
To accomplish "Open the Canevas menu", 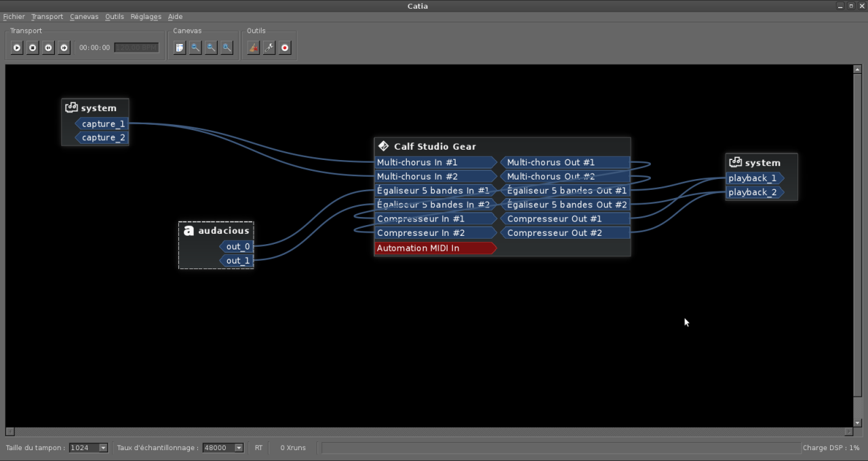I will (84, 16).
